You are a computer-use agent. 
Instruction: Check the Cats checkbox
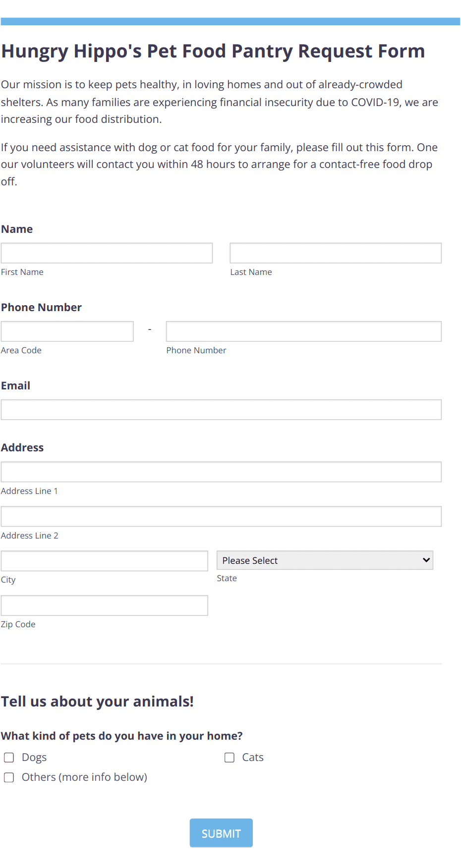(x=229, y=758)
